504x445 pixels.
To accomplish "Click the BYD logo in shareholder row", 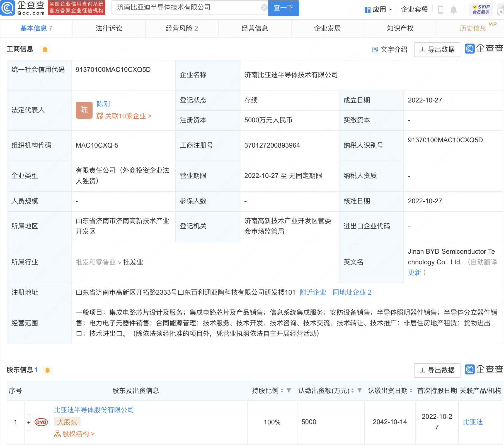I will (41, 422).
